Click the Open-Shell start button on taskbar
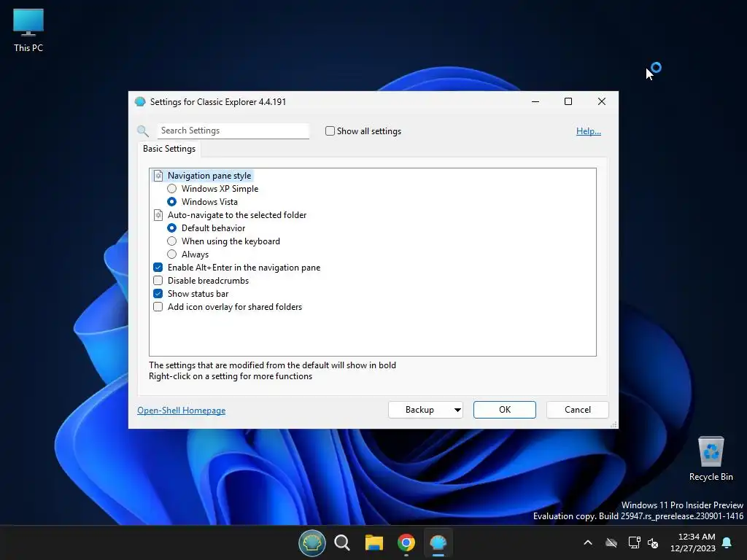 click(x=312, y=542)
